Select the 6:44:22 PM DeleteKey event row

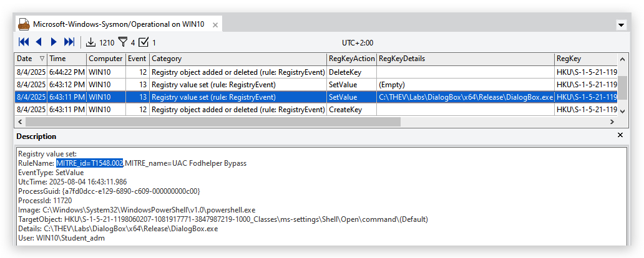point(316,72)
